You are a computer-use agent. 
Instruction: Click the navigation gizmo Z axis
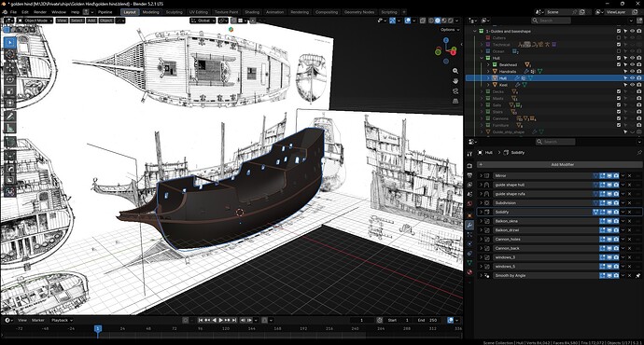446,41
